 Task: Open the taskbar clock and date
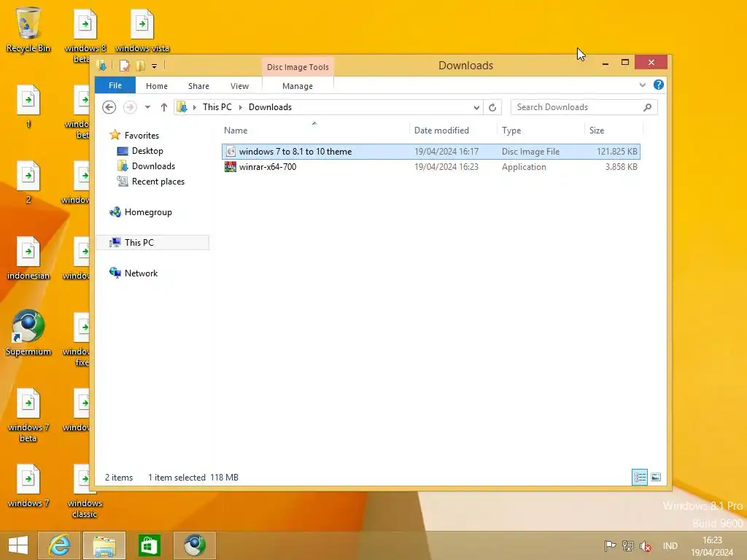click(x=712, y=546)
